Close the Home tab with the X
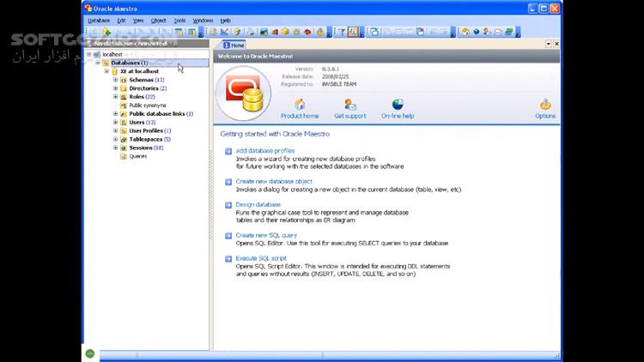644x362 pixels. pyautogui.click(x=556, y=44)
